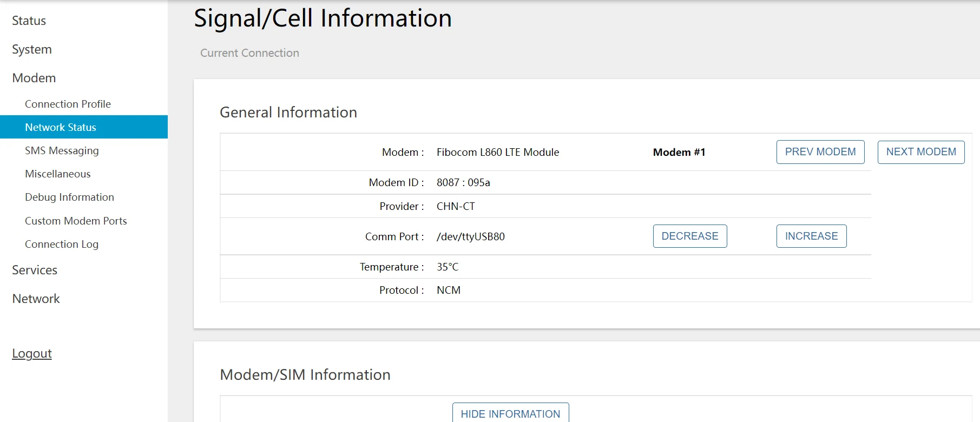Open the Connection Profile page
The width and height of the screenshot is (980, 422).
pyautogui.click(x=68, y=104)
